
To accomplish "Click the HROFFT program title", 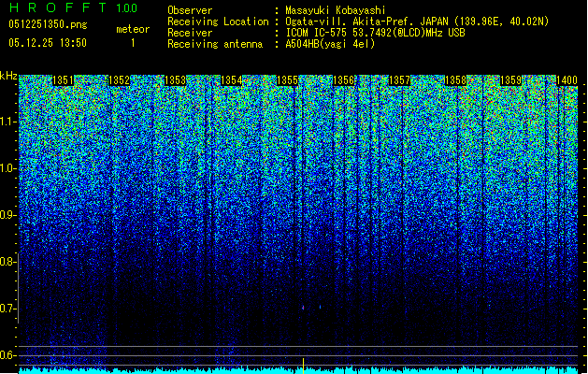I will 58,7.
